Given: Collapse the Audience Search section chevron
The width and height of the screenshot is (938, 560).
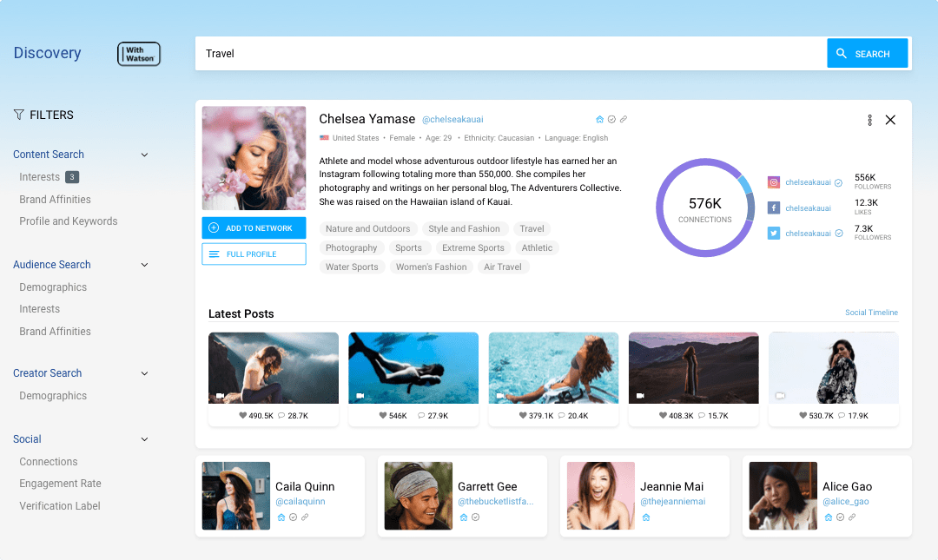Looking at the screenshot, I should coord(144,265).
